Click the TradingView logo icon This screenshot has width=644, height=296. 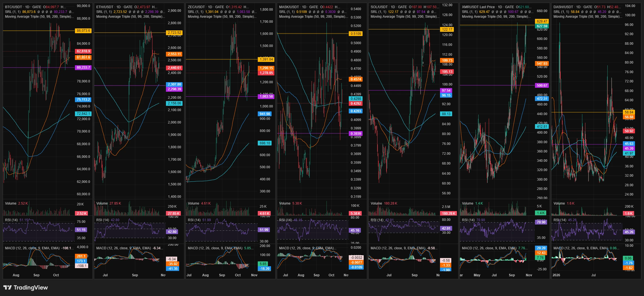click(8, 287)
